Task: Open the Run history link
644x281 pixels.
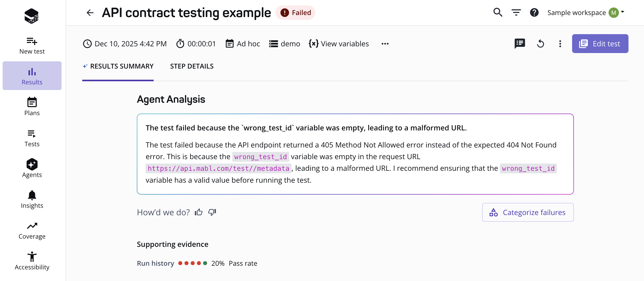Action: (x=155, y=263)
